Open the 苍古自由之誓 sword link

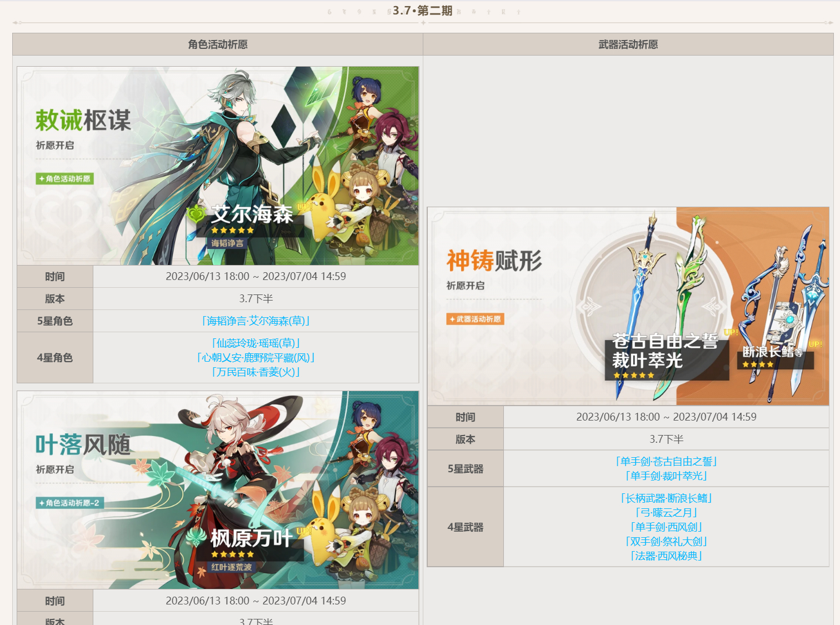click(x=666, y=462)
